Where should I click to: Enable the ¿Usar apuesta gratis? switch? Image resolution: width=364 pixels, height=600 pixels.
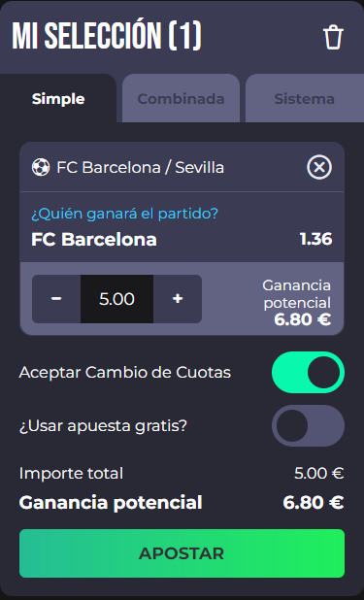click(x=308, y=425)
